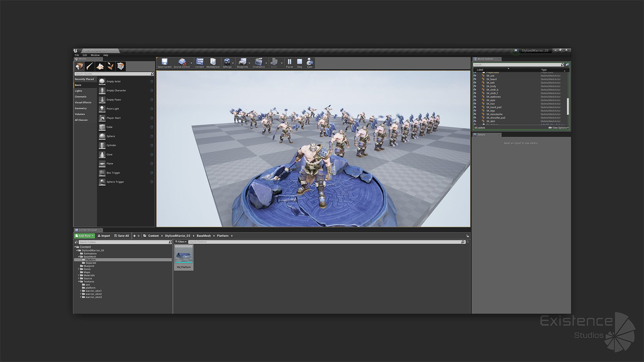Open the View Options dropdown
644x362 pixels.
pyautogui.click(x=559, y=128)
